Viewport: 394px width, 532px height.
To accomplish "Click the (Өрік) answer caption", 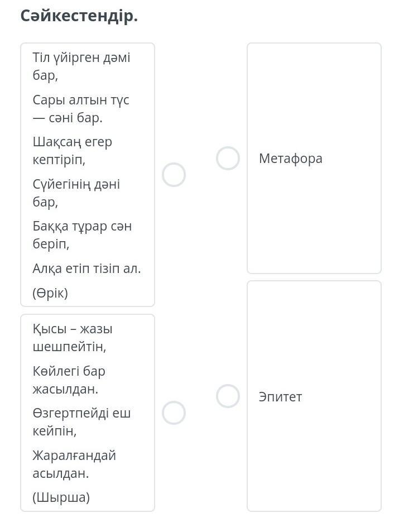I will (50, 293).
